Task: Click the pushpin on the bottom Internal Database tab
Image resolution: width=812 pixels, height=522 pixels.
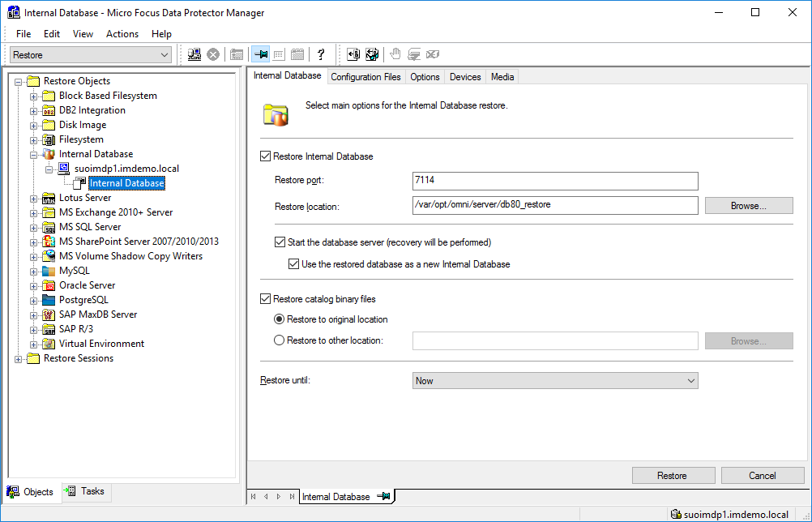Action: pyautogui.click(x=384, y=496)
